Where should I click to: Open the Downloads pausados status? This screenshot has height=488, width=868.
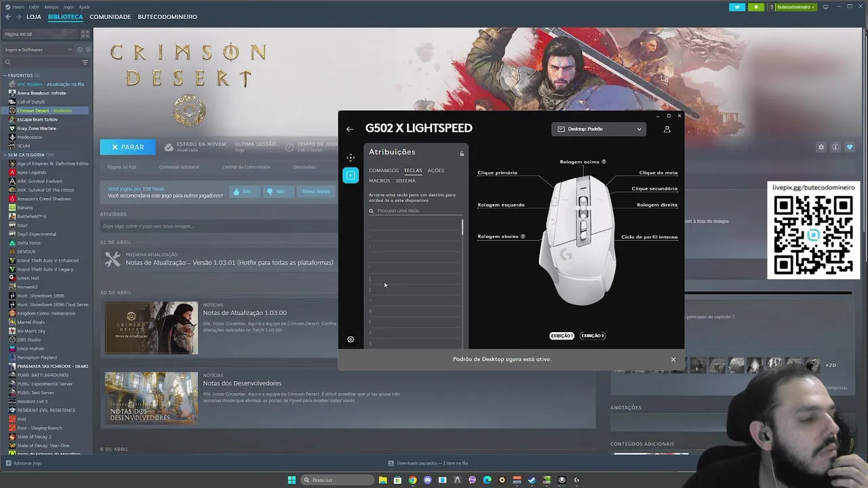(428, 463)
